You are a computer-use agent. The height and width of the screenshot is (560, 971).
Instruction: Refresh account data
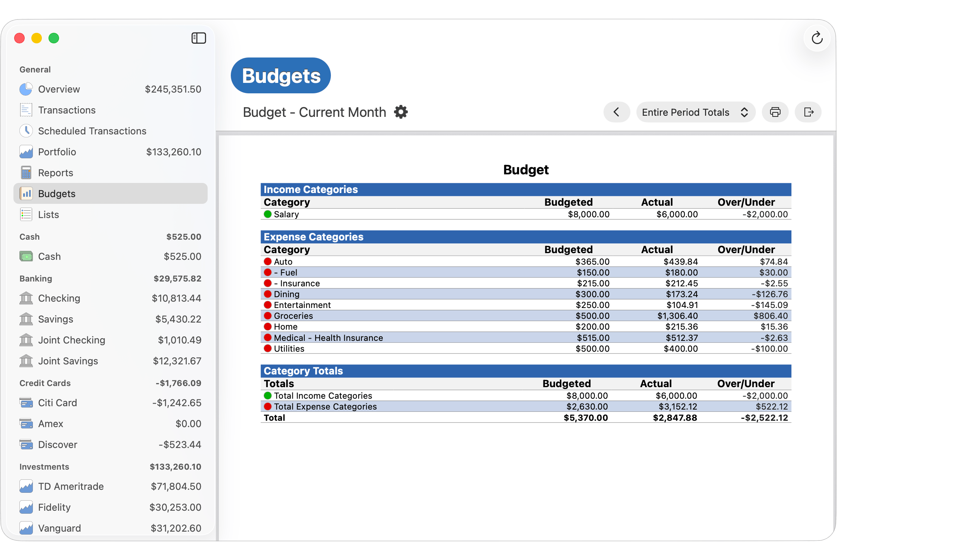point(817,38)
